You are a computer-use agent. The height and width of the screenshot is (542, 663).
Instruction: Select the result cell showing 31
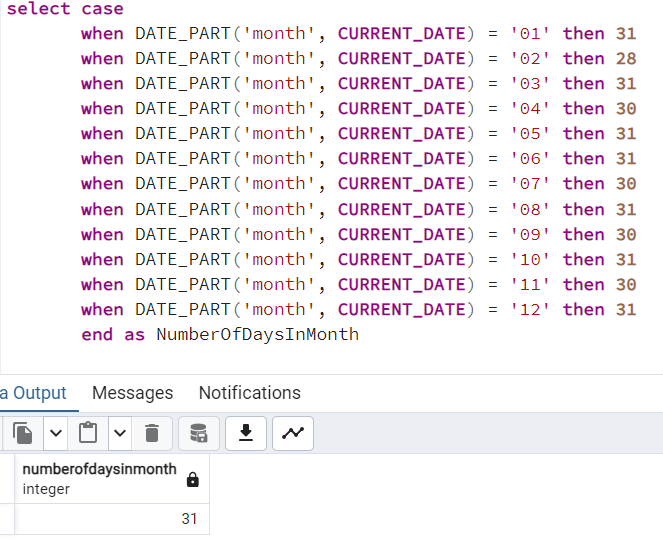112,519
